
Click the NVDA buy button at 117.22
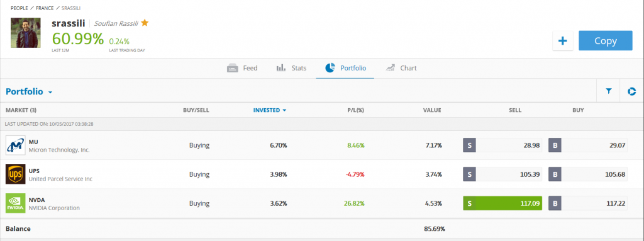[588, 203]
